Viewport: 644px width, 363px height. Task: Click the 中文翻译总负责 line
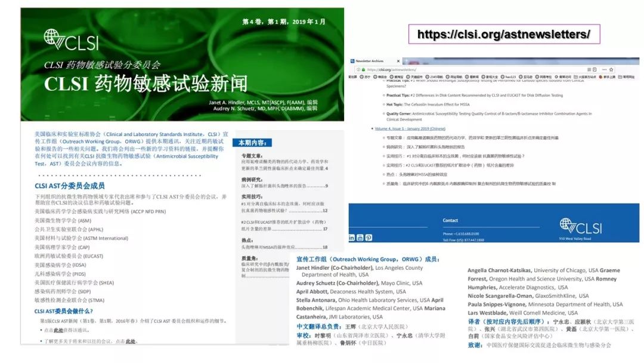coord(352,327)
